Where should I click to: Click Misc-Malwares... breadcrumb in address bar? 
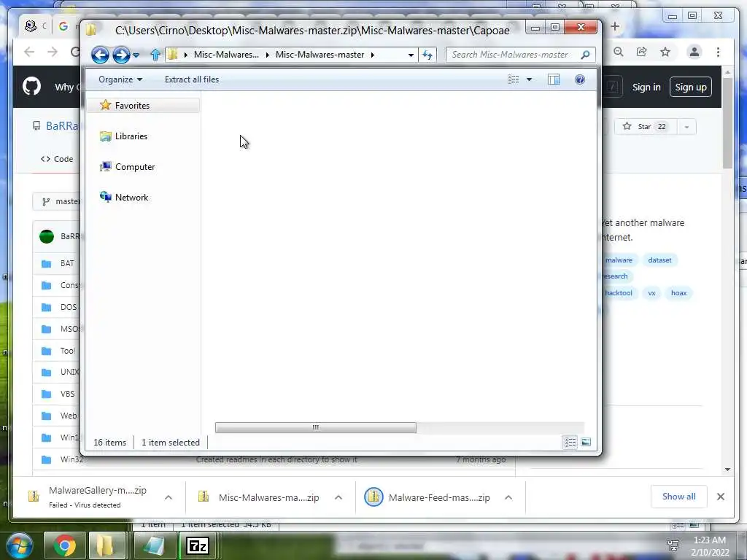[x=226, y=55]
